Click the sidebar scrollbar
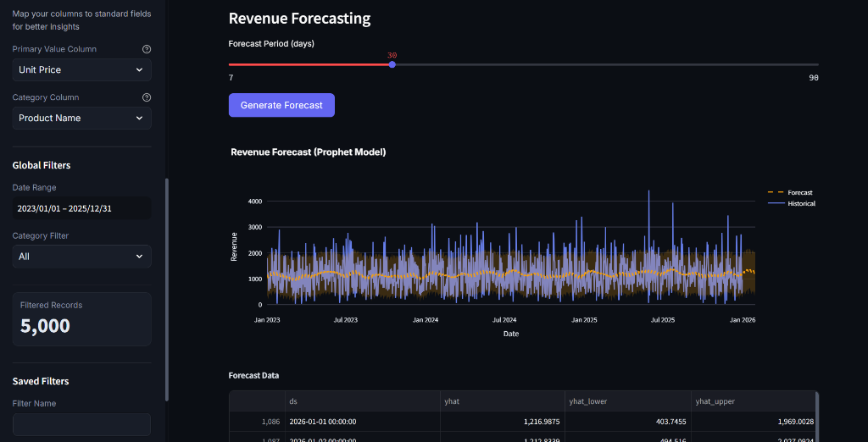 [x=167, y=290]
